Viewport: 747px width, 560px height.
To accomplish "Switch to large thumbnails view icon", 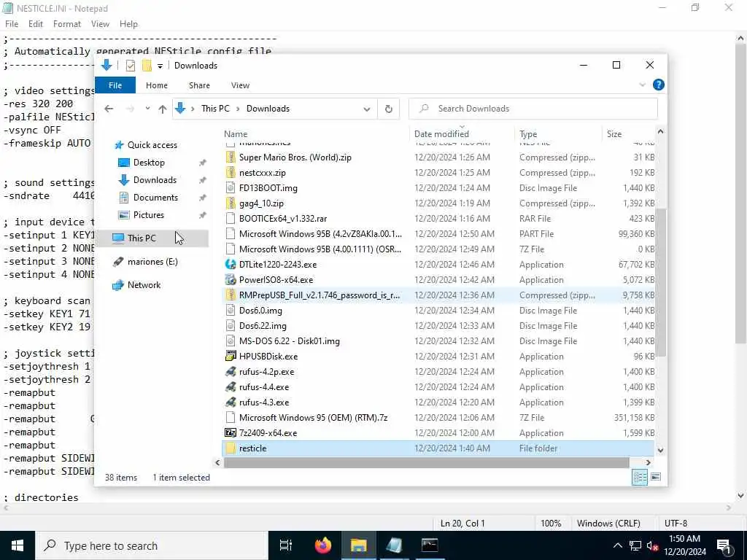I will coord(656,477).
